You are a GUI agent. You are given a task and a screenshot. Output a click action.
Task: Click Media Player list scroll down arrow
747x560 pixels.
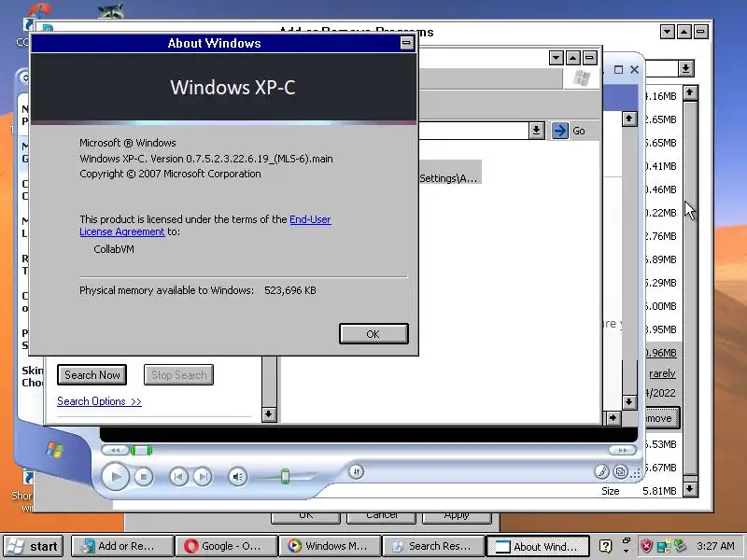click(x=628, y=402)
